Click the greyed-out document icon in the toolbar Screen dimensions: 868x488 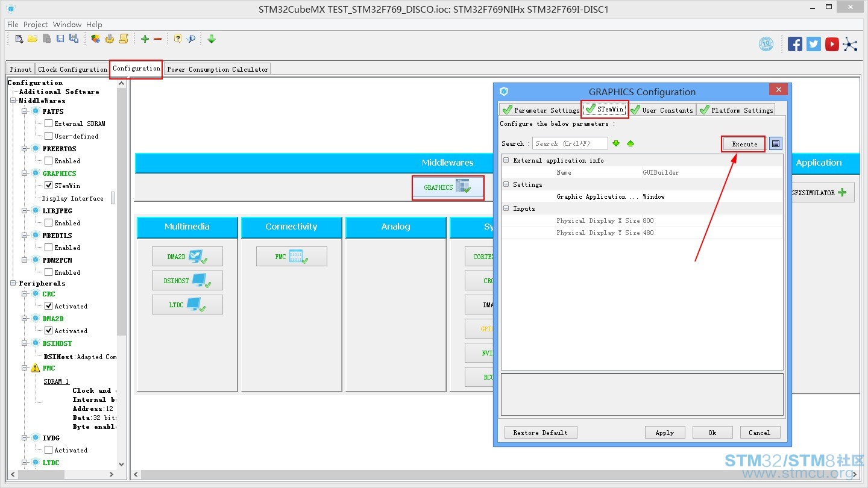(46, 39)
